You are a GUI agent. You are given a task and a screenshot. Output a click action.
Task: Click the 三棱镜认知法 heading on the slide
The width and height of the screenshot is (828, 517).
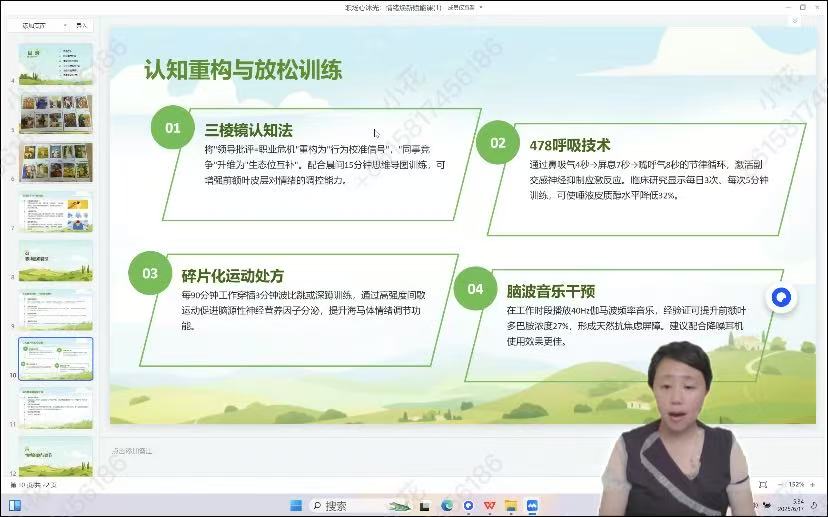pyautogui.click(x=248, y=130)
